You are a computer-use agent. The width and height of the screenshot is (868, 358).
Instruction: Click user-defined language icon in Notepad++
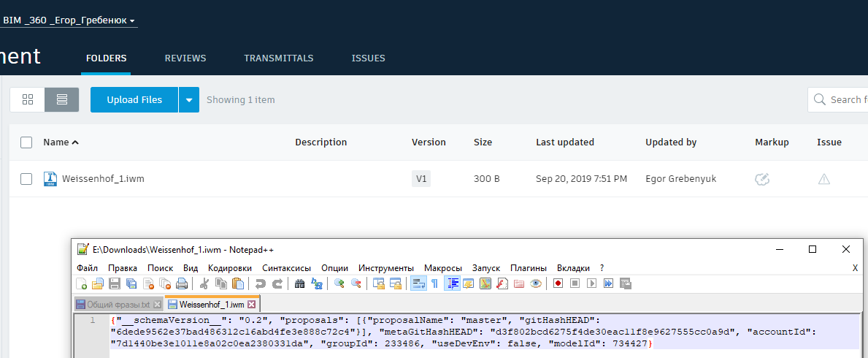pyautogui.click(x=469, y=283)
